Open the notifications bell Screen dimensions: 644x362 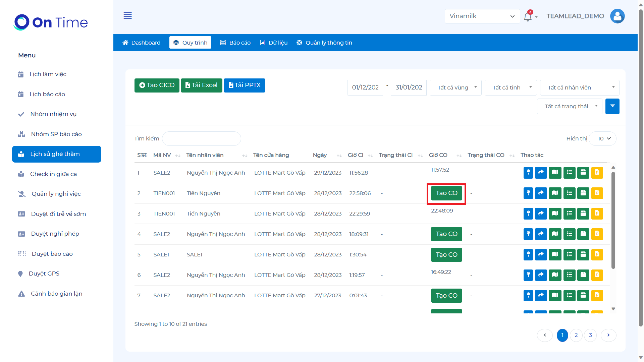[528, 16]
